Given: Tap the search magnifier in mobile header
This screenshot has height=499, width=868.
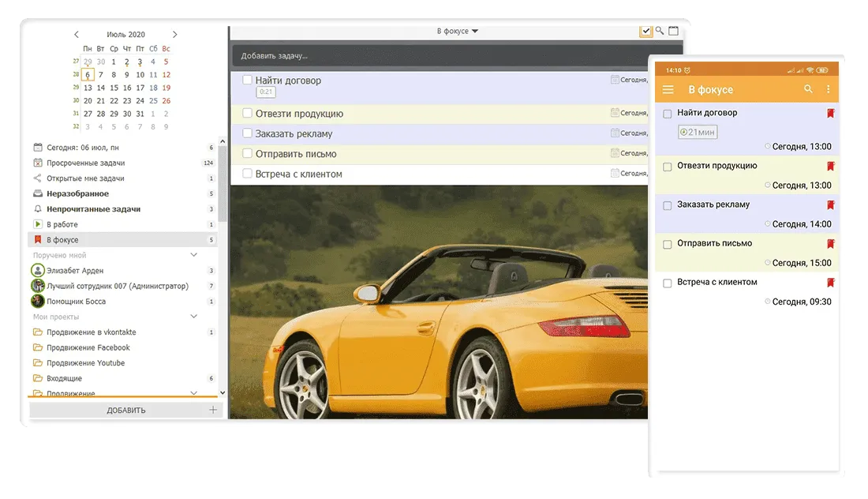Looking at the screenshot, I should click(808, 89).
